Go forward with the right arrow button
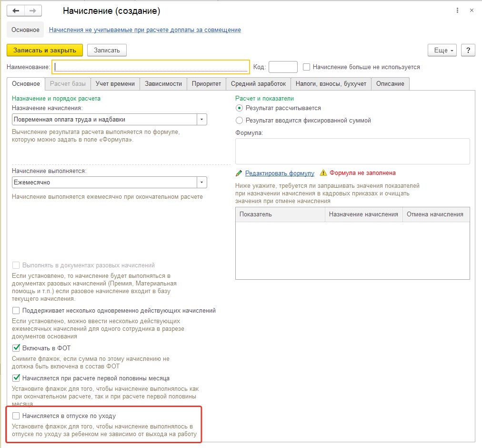 click(33, 11)
